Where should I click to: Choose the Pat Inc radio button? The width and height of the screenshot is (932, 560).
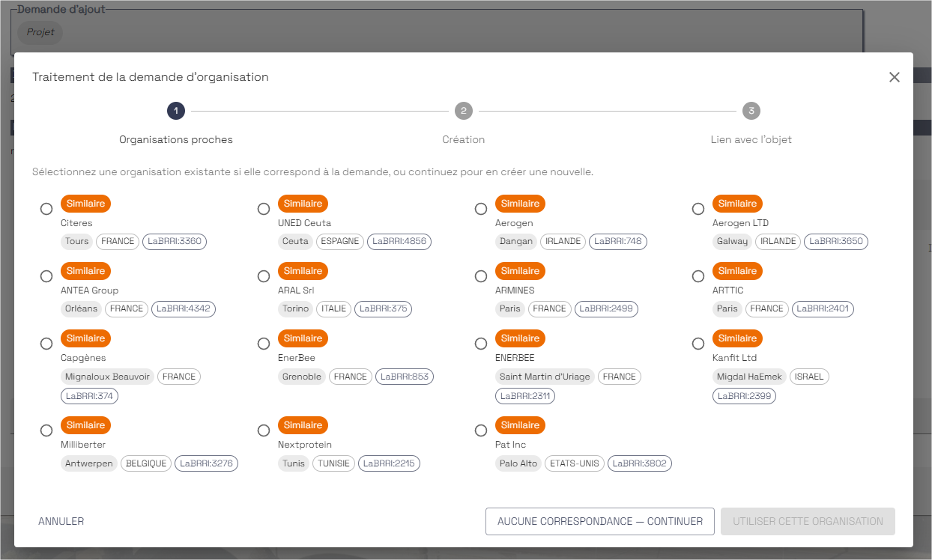[x=481, y=430]
